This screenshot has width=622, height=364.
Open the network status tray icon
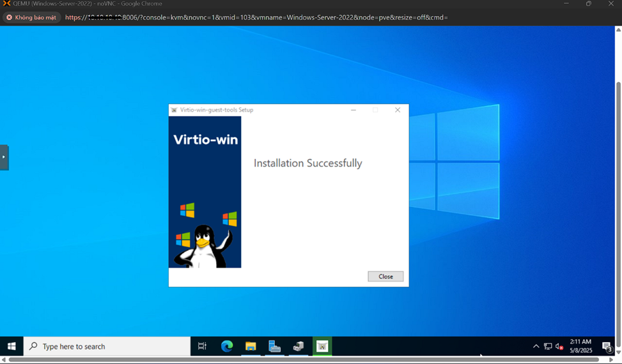(x=548, y=346)
